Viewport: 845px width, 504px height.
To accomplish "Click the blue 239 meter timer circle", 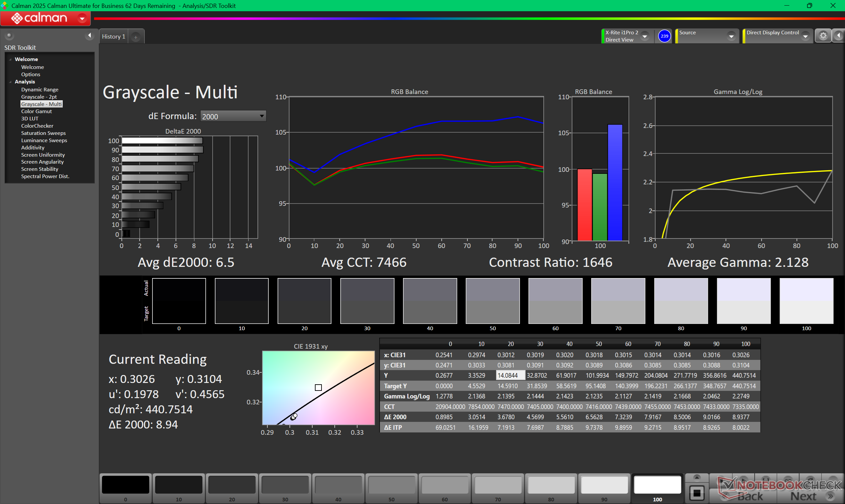I will point(664,36).
